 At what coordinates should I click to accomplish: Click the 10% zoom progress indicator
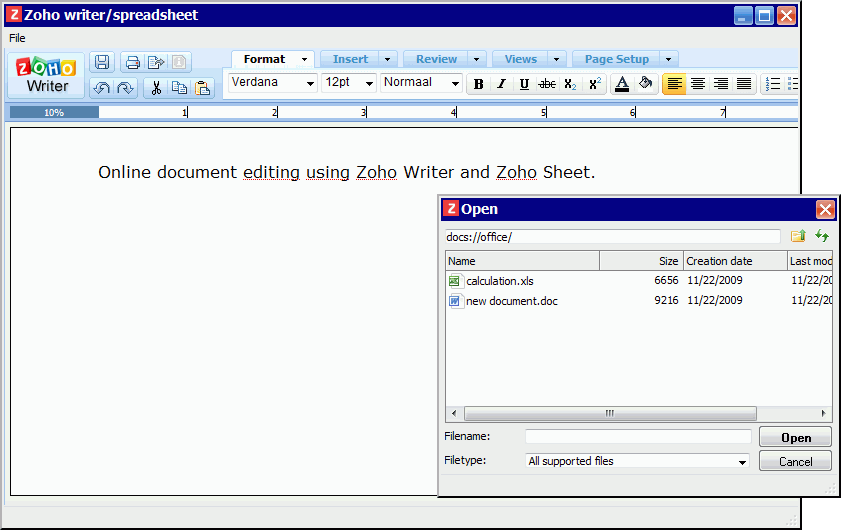[x=54, y=112]
